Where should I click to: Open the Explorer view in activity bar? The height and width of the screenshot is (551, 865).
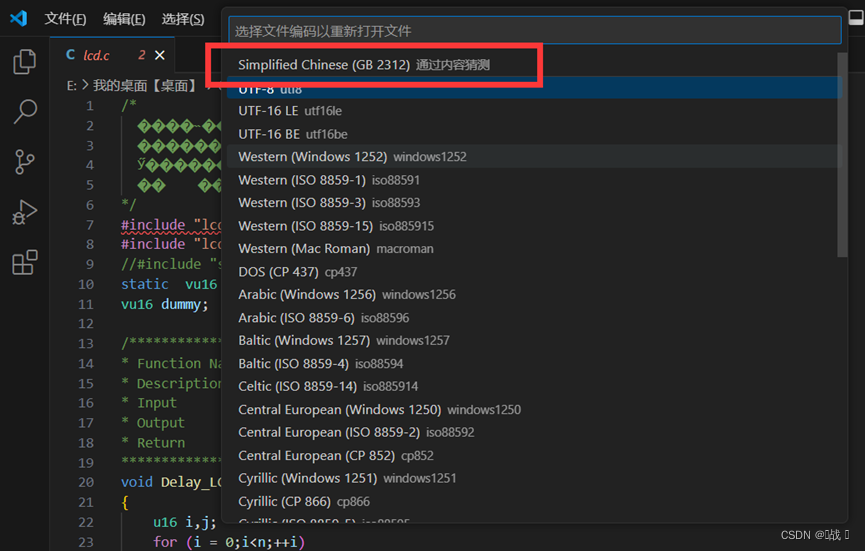(24, 61)
